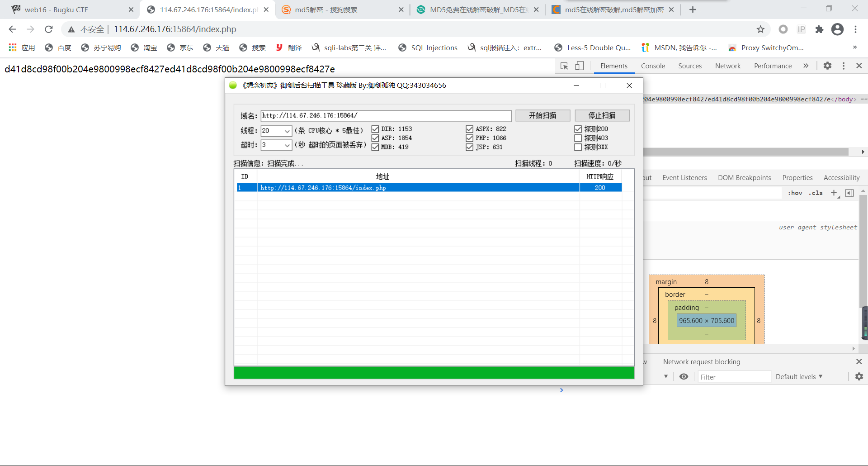Expand the Default levels dropdown
The image size is (868, 466).
pyautogui.click(x=799, y=377)
